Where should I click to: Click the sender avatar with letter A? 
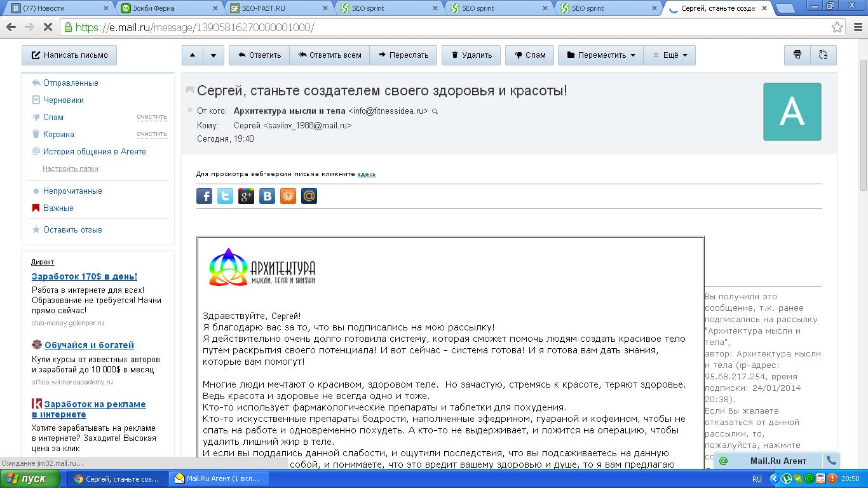click(x=792, y=112)
